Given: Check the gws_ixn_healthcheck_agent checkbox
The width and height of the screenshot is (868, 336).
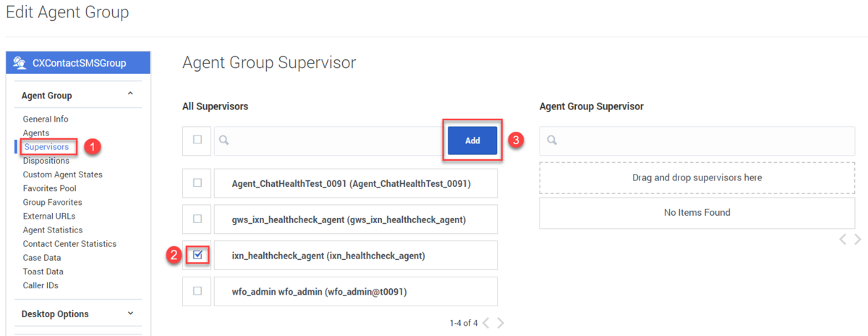Looking at the screenshot, I should click(197, 219).
